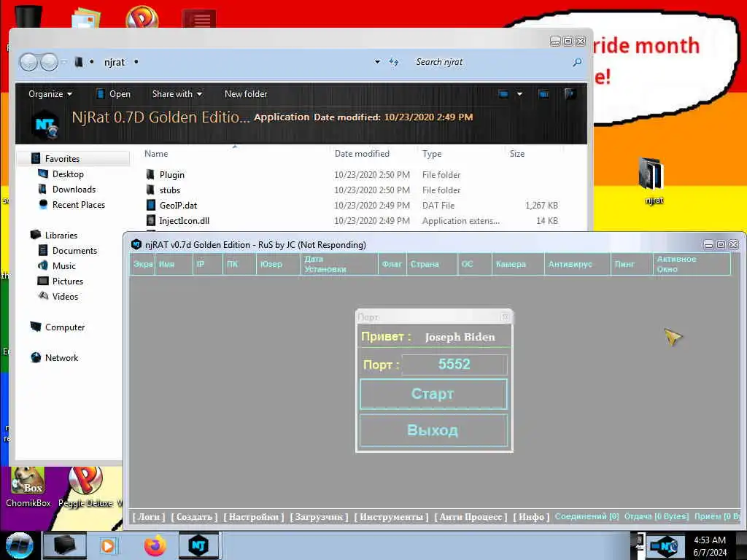Select the GeoIP.dat file
747x560 pixels.
coord(178,205)
